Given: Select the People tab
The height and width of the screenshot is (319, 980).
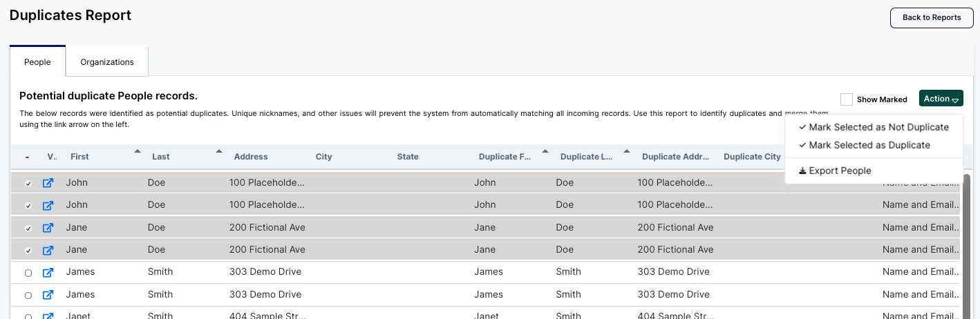Looking at the screenshot, I should coord(37,62).
